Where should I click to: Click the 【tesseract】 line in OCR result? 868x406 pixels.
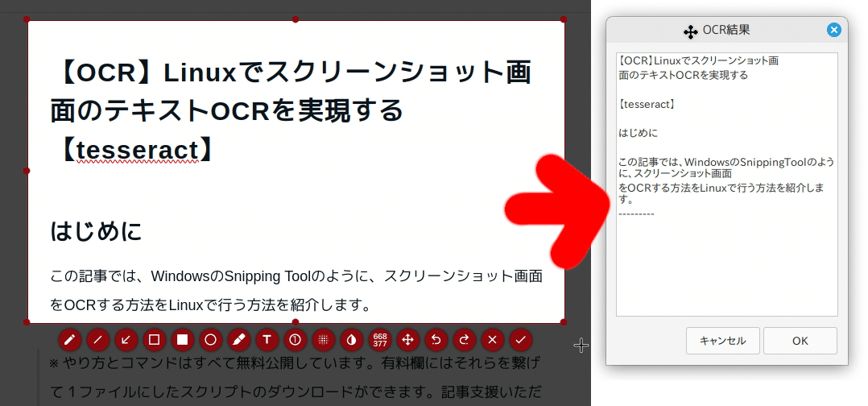tap(647, 104)
